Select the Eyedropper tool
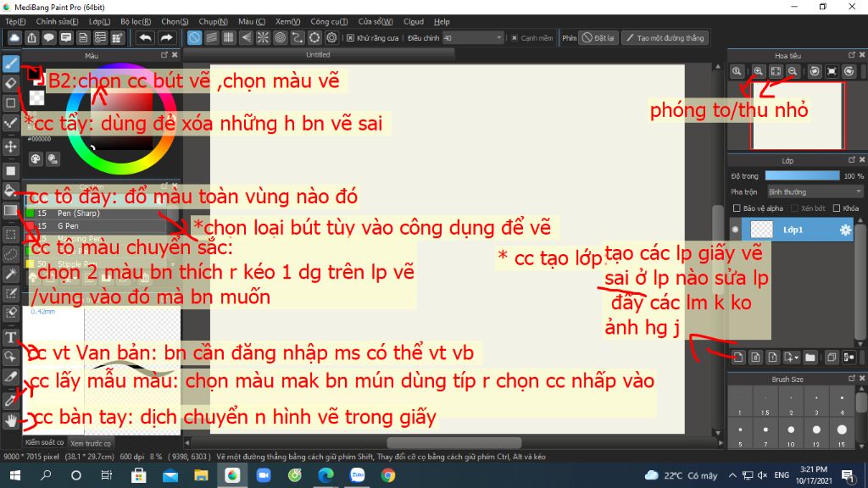This screenshot has width=868, height=488. pyautogui.click(x=10, y=400)
